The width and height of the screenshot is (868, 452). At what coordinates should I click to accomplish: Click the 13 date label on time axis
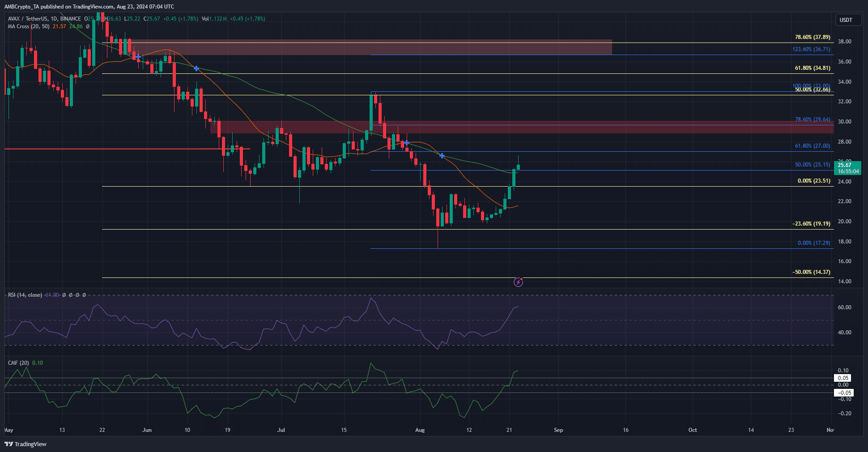pos(62,430)
